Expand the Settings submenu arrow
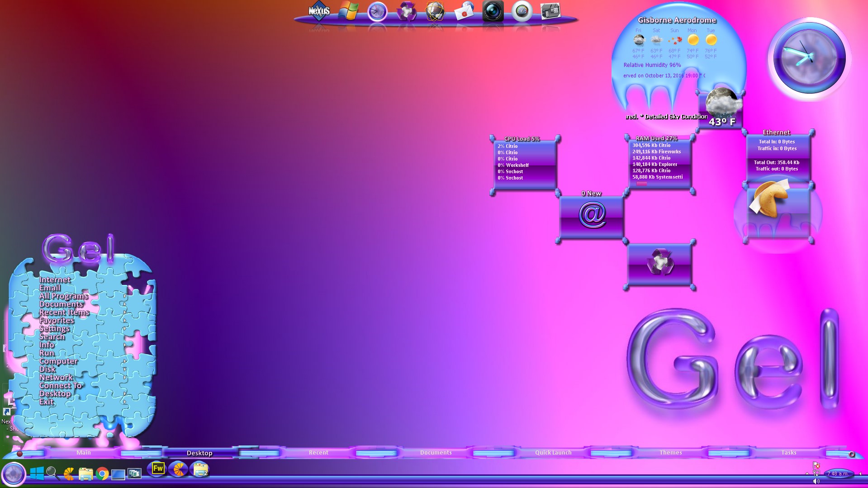This screenshot has height=488, width=868. pyautogui.click(x=125, y=329)
